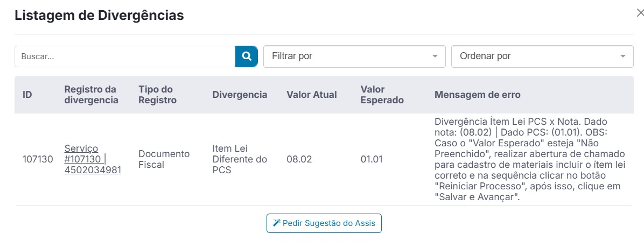This screenshot has height=248, width=644.
Task: Open the Ordenar por dropdown
Action: tap(542, 56)
